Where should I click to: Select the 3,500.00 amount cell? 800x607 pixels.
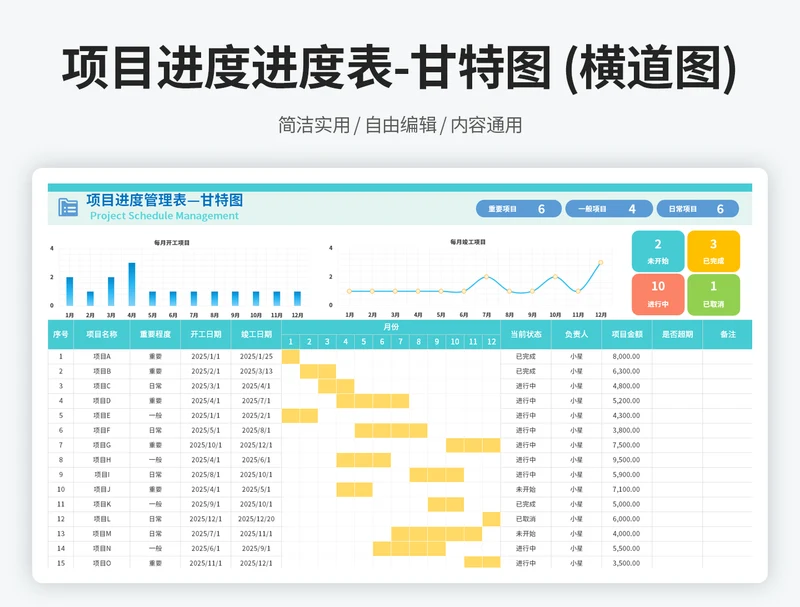pyautogui.click(x=627, y=563)
